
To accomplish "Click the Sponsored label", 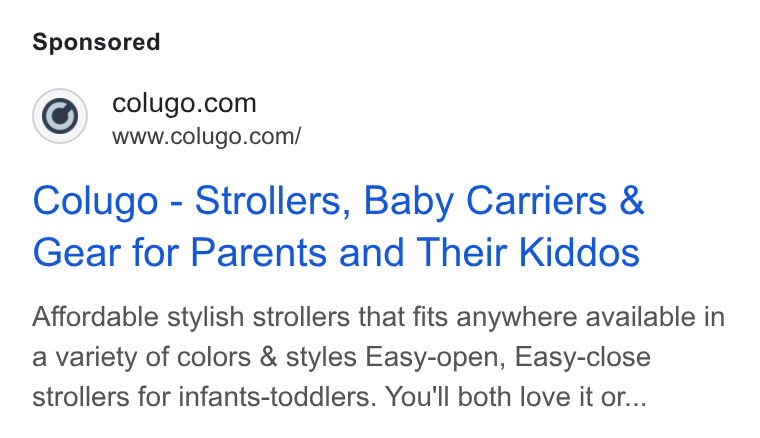I will (96, 42).
